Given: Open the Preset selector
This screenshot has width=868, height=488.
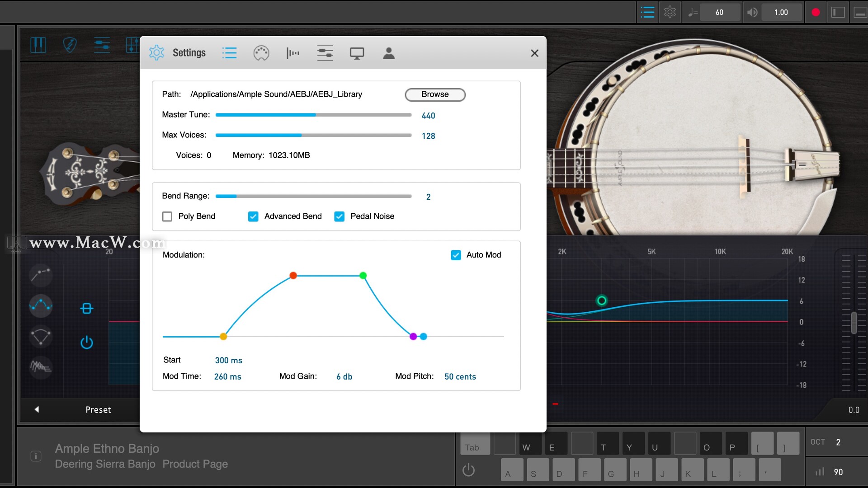Looking at the screenshot, I should click(x=98, y=410).
